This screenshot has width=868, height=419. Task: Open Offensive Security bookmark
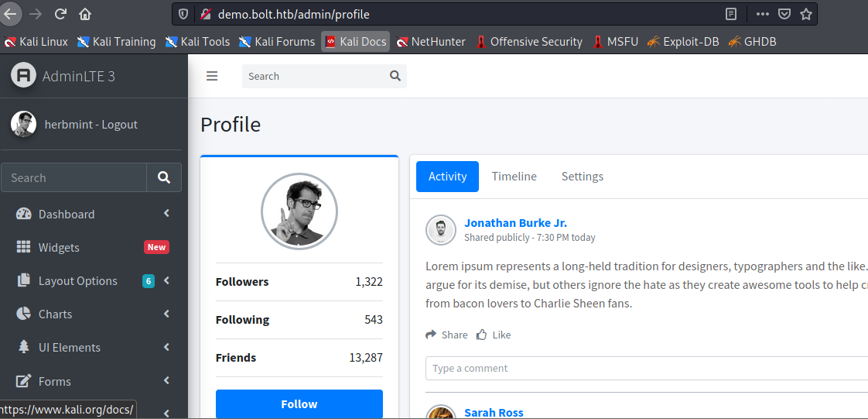(529, 42)
